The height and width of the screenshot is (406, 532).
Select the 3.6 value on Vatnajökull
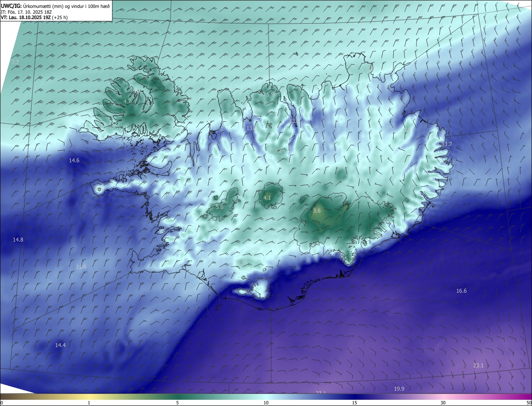pos(317,211)
